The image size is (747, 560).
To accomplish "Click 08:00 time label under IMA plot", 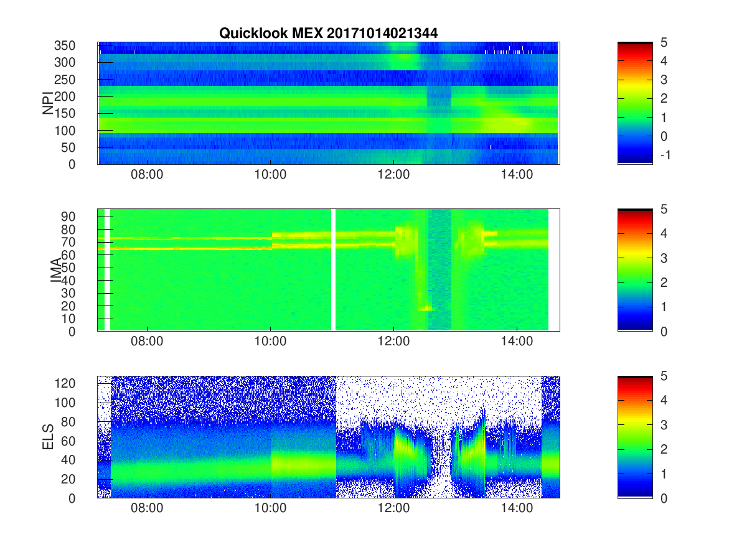I will (147, 342).
